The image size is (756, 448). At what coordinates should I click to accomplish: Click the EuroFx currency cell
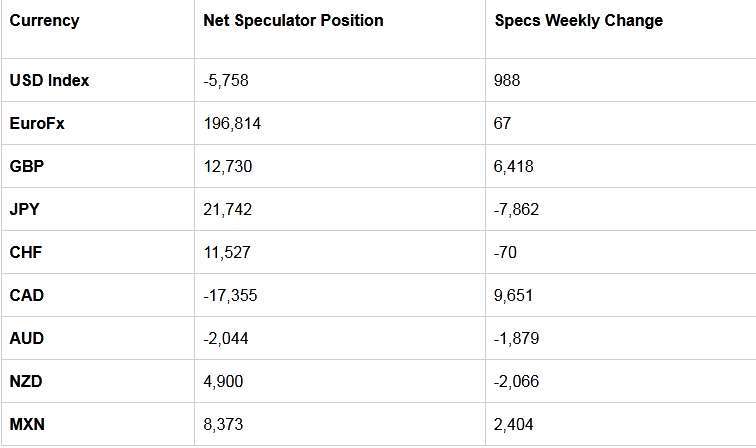[x=37, y=123]
